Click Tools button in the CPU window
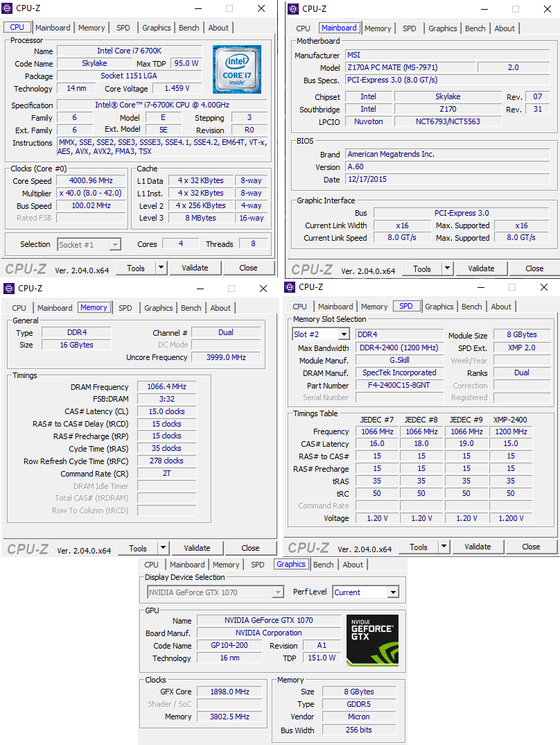This screenshot has height=745, width=560. (136, 268)
